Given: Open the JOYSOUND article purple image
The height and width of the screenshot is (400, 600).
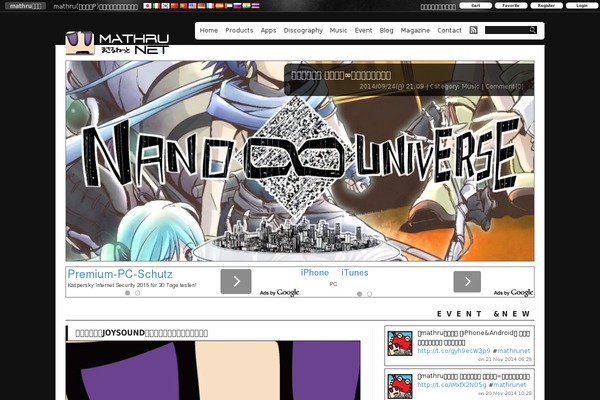Looking at the screenshot, I should pyautogui.click(x=213, y=370).
